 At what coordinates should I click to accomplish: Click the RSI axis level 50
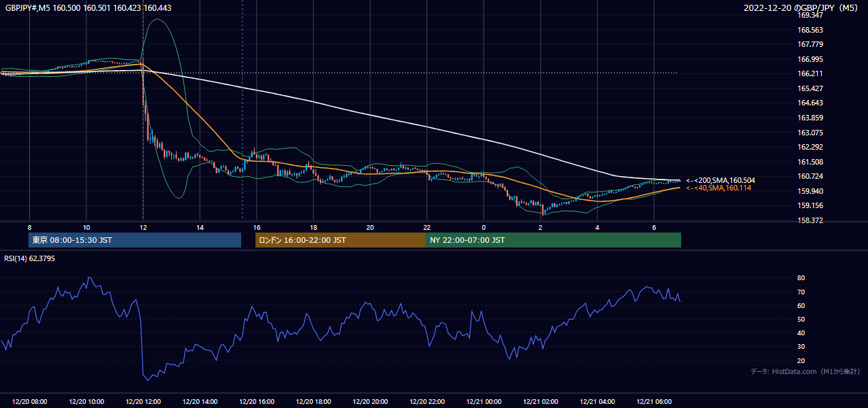pyautogui.click(x=801, y=319)
